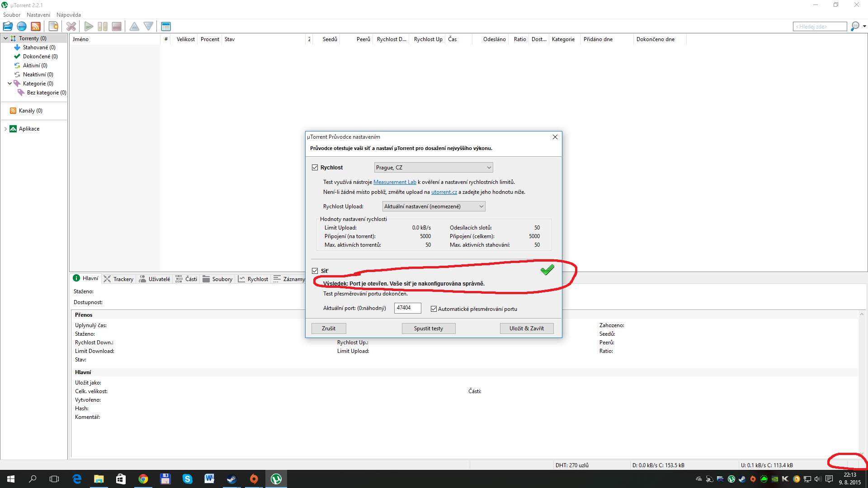Open the Kanály RSS sidebar item
Screen dimensions: 868x488
coord(30,111)
